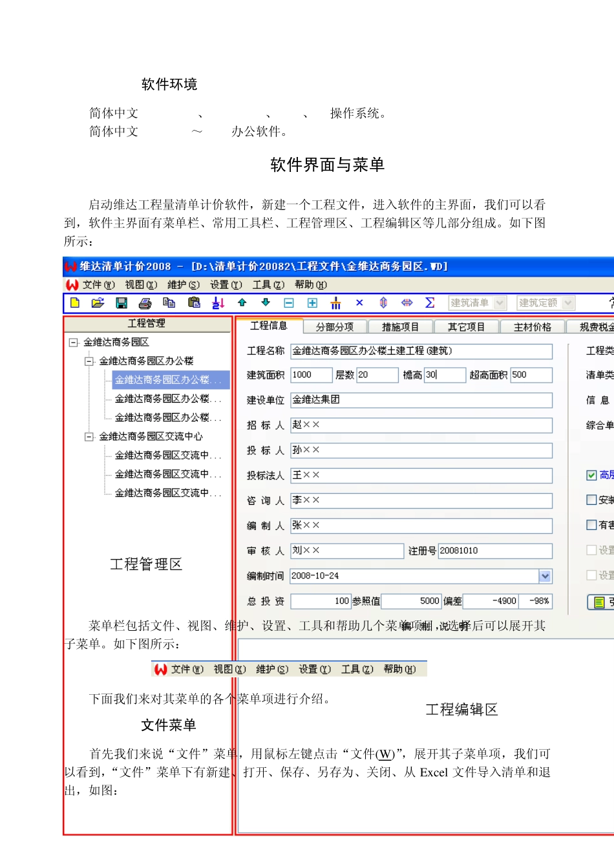
Task: Click the 建设单位 field with 金维达集团
Action: 421,400
